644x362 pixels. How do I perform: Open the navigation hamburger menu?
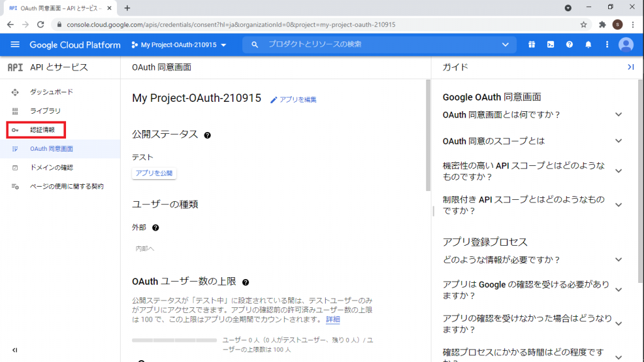click(x=15, y=45)
